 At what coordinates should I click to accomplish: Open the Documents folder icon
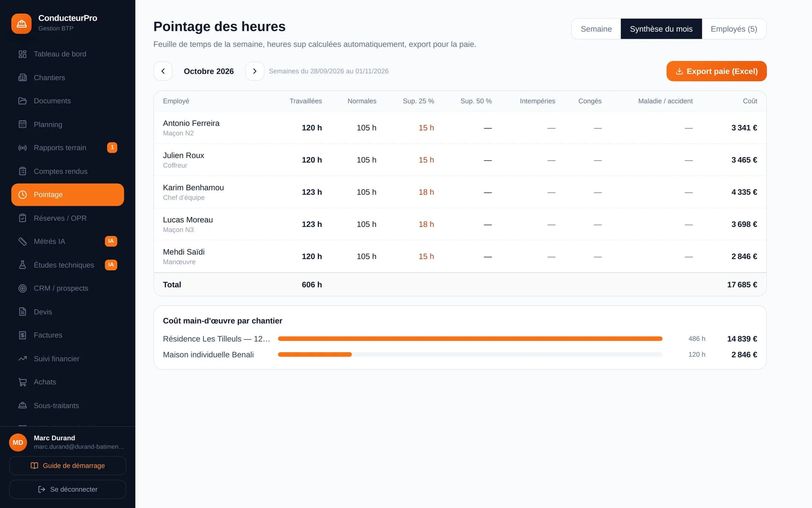pos(23,101)
